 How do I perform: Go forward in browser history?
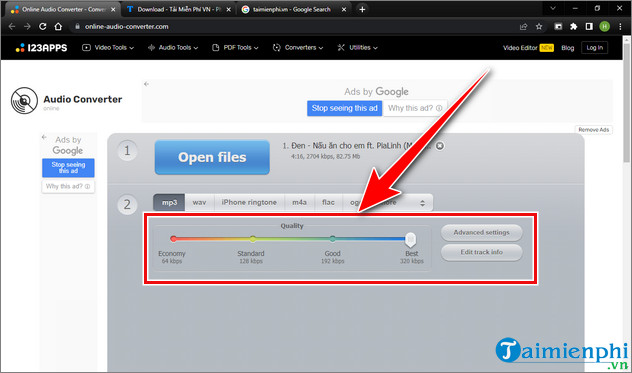27,27
